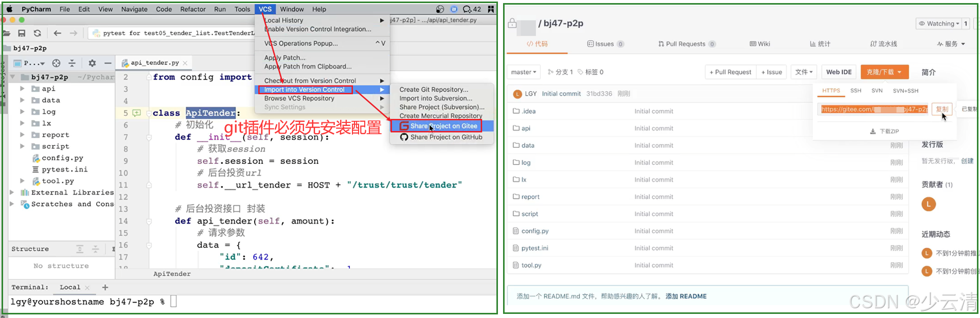
Task: Open the 统计 statistics tab
Action: 820,44
